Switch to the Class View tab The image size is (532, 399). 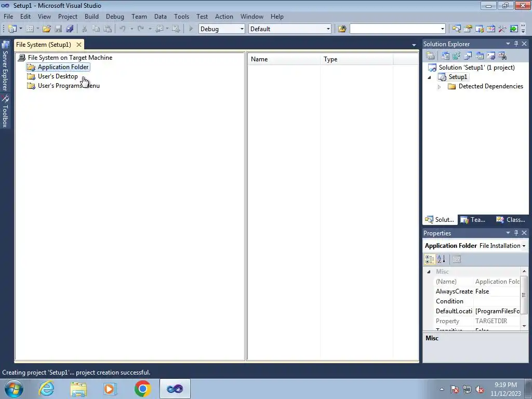511,220
